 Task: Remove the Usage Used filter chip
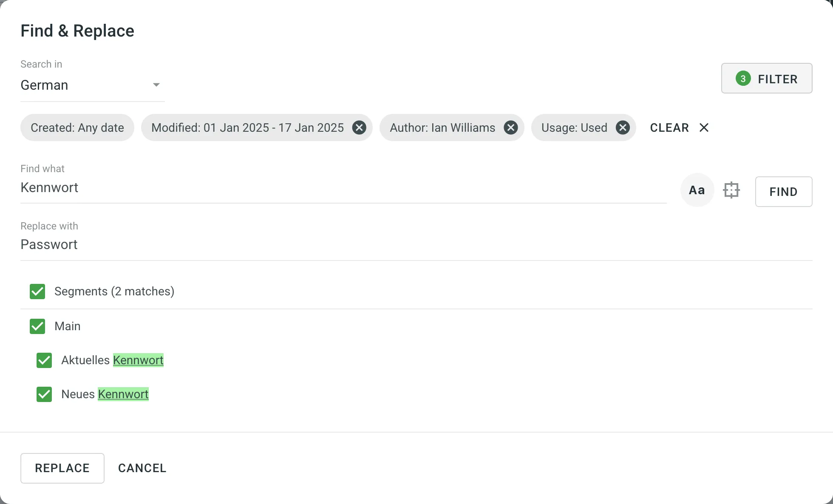tap(623, 127)
